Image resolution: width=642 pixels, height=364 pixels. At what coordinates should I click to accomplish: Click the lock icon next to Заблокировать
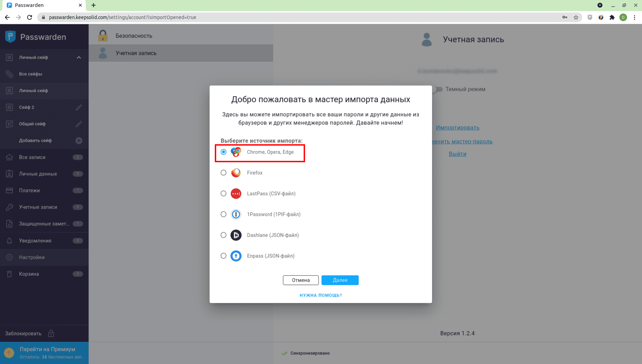51,333
